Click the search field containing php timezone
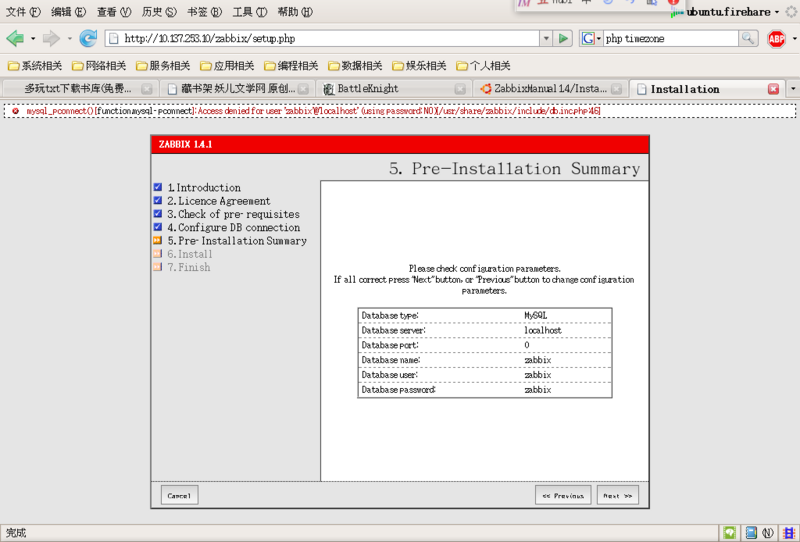 pos(670,38)
